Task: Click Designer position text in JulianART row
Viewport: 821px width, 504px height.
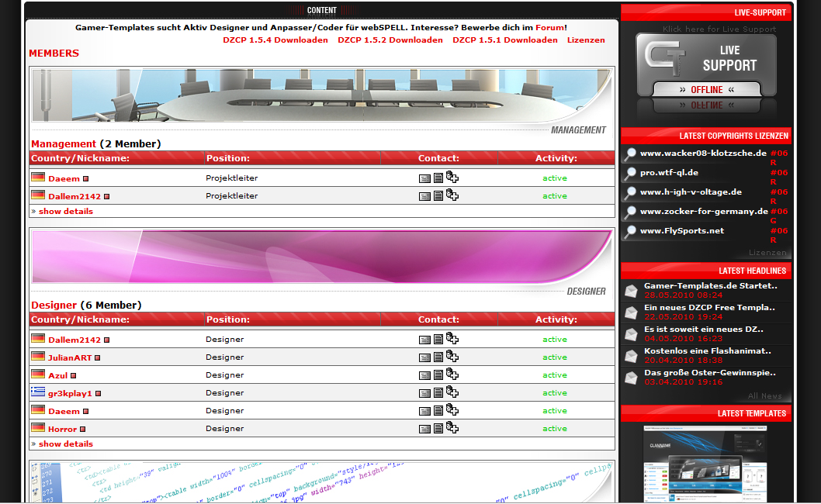Action: click(224, 357)
